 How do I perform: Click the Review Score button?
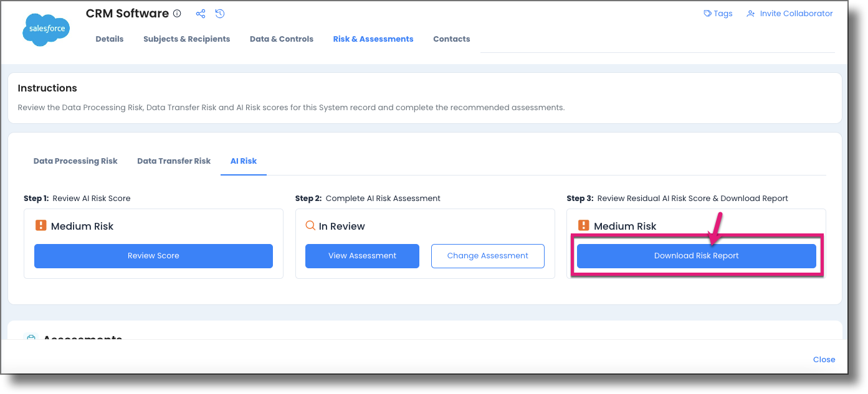[x=153, y=256]
